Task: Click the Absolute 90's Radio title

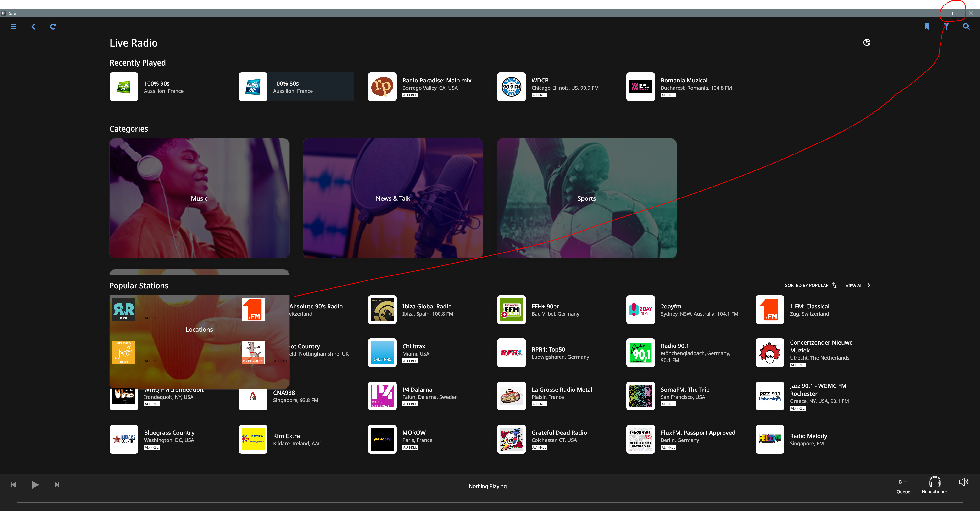Action: pyautogui.click(x=316, y=307)
